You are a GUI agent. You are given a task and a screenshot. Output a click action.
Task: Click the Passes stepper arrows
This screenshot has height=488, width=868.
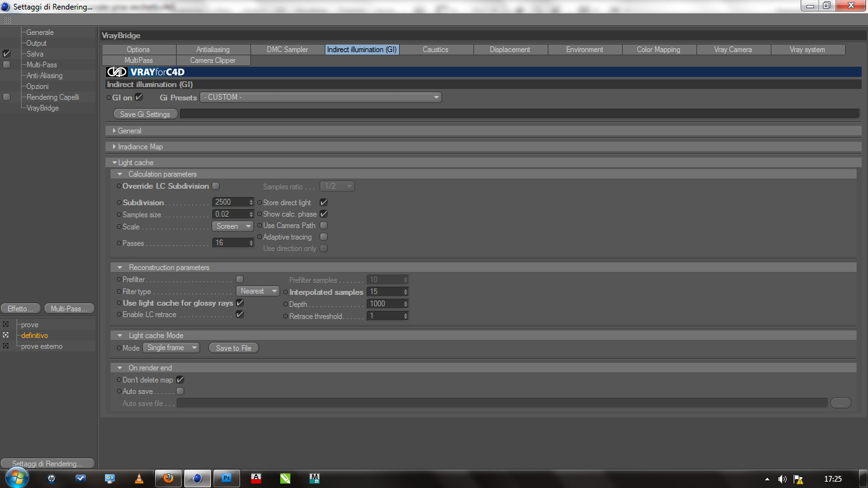coord(251,243)
